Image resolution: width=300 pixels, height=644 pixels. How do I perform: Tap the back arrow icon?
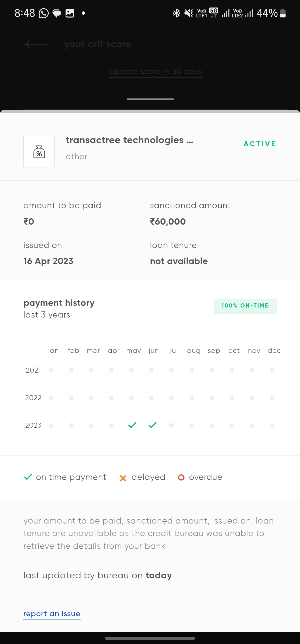(x=36, y=44)
